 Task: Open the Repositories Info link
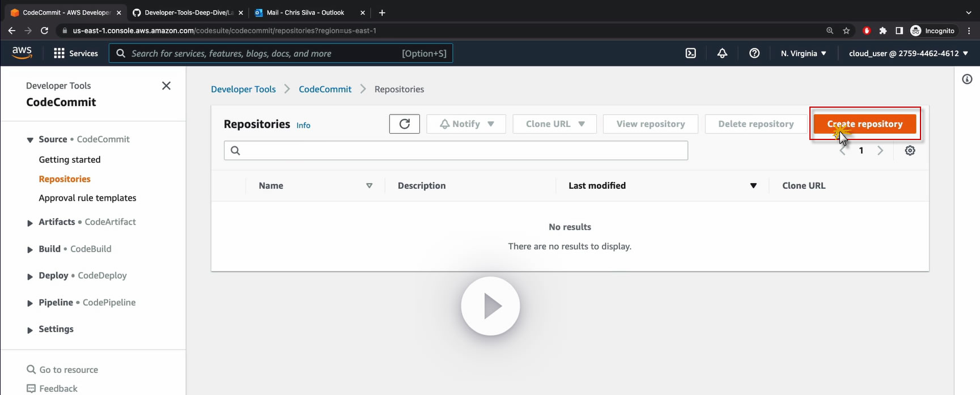303,125
